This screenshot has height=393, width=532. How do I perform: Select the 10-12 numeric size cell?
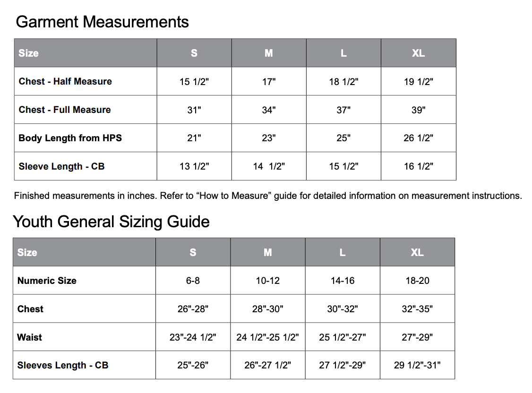tap(267, 281)
